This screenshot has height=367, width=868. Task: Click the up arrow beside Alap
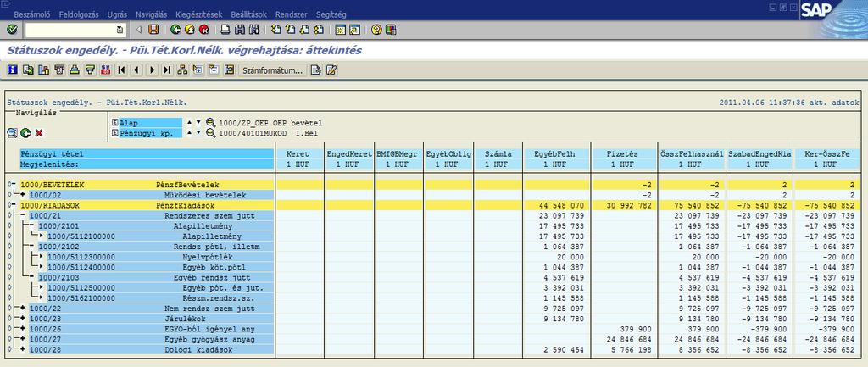pos(189,122)
